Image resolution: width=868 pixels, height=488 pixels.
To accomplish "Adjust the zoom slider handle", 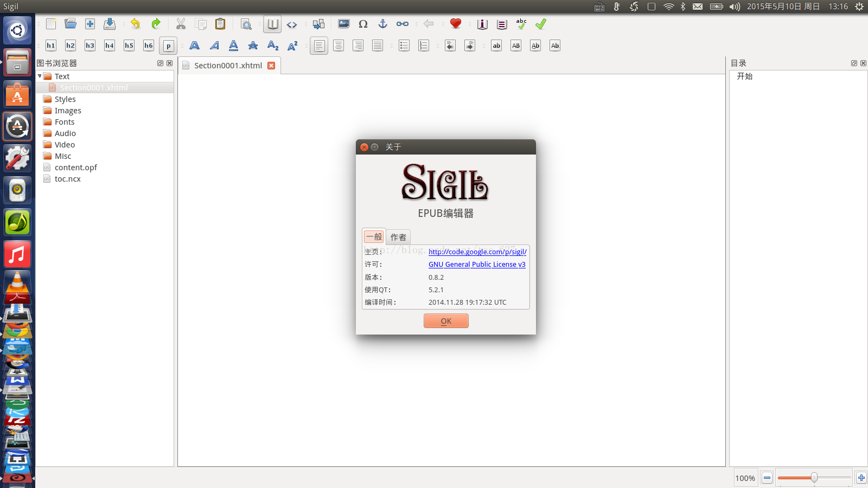I will [x=814, y=478].
